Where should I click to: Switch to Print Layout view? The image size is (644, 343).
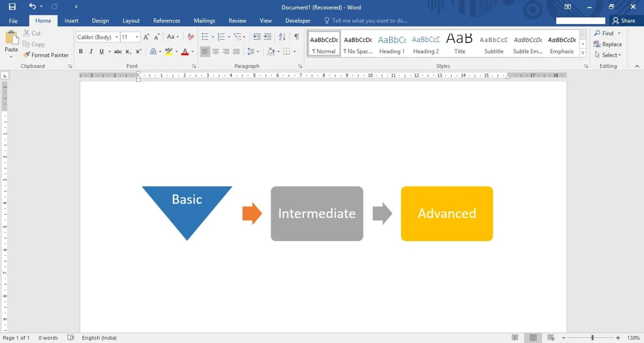(x=533, y=338)
